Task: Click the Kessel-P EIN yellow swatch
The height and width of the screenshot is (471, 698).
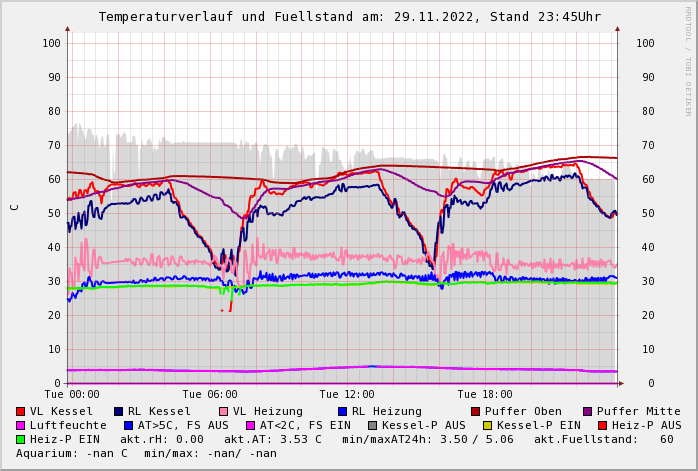Action: tap(487, 426)
